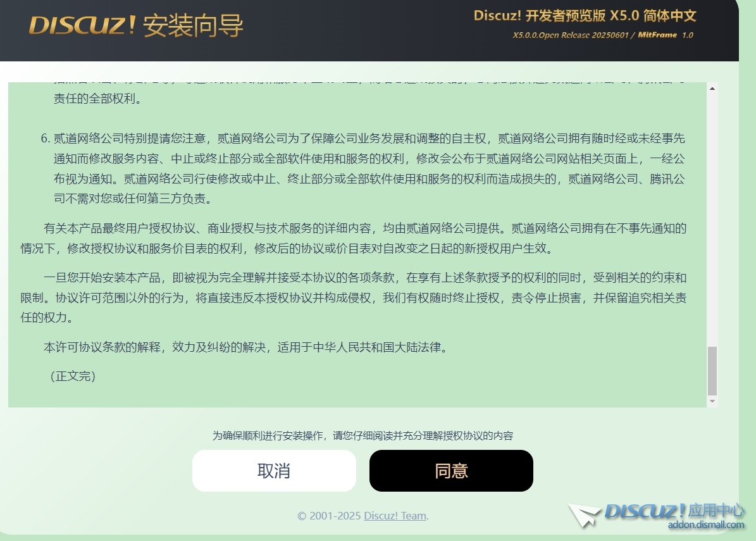Open the Discuz! Team footer link
The image size is (756, 541).
(395, 516)
